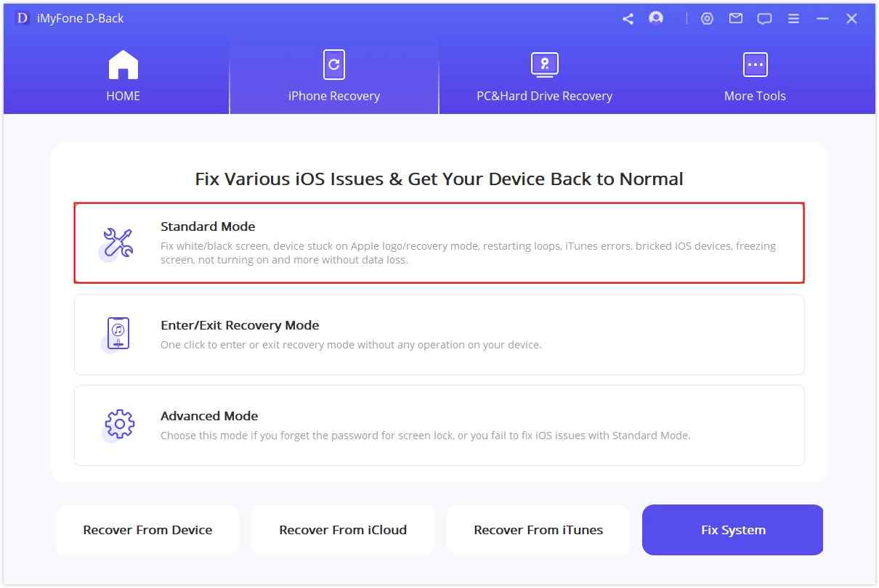Open the More Tools tab

(755, 76)
